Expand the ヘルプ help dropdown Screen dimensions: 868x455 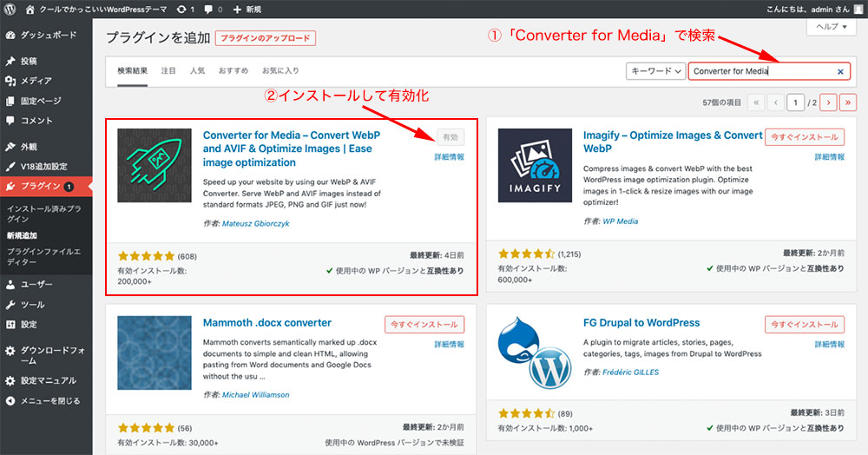pyautogui.click(x=831, y=27)
